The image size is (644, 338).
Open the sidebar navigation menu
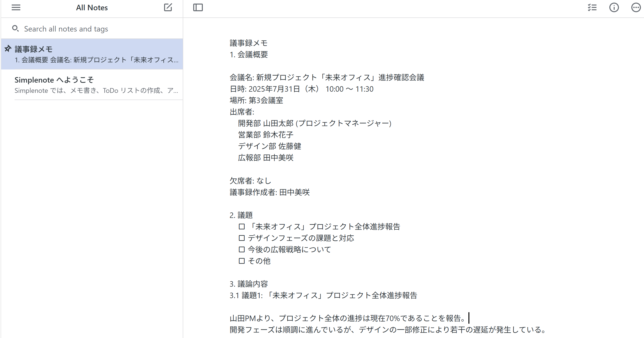(x=16, y=7)
